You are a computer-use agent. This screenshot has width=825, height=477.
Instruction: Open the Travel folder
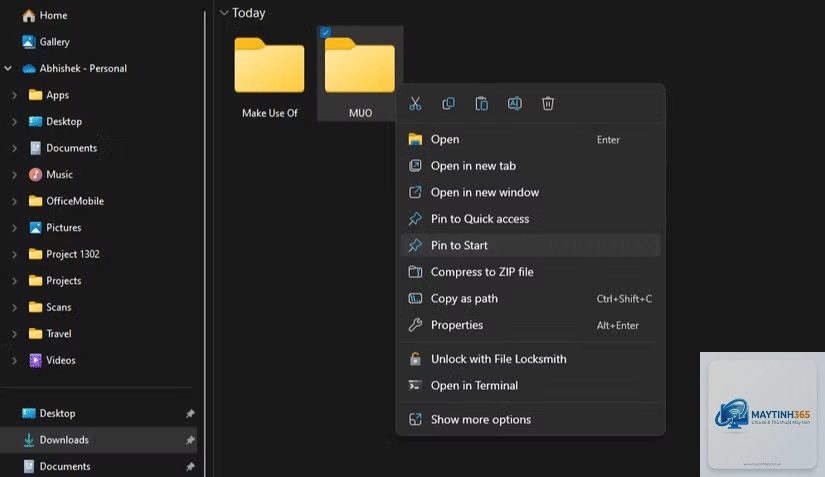point(50,333)
